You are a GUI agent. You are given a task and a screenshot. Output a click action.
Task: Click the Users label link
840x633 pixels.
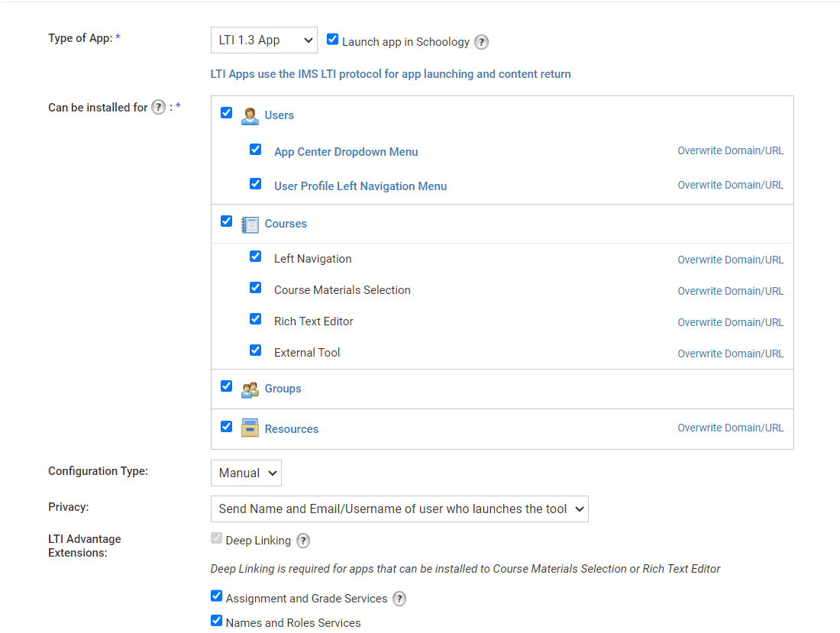279,115
